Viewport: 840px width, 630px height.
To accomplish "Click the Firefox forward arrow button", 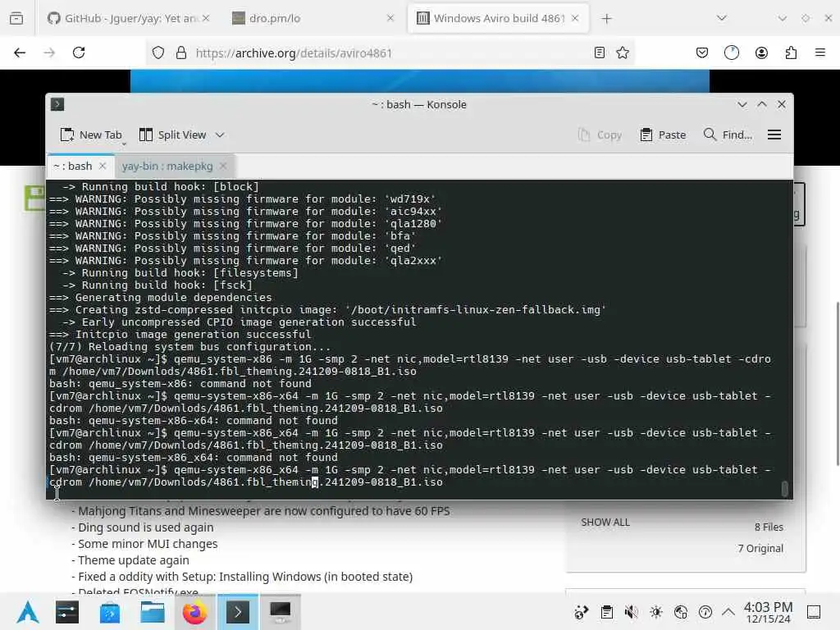I will coord(49,52).
